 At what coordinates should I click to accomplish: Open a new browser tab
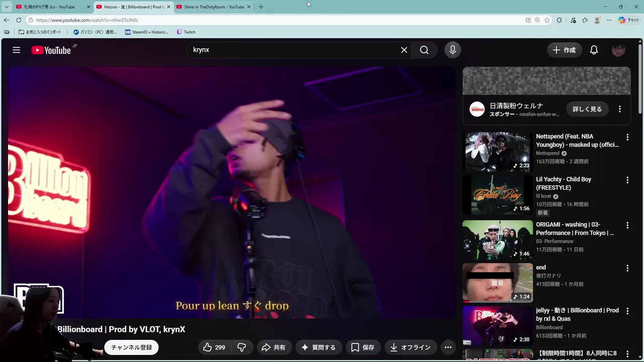pyautogui.click(x=261, y=7)
